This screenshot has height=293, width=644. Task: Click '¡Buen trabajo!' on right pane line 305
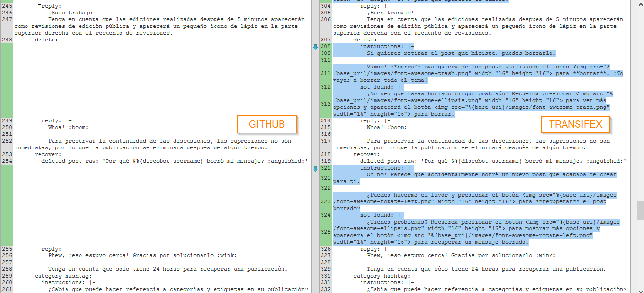tap(390, 13)
